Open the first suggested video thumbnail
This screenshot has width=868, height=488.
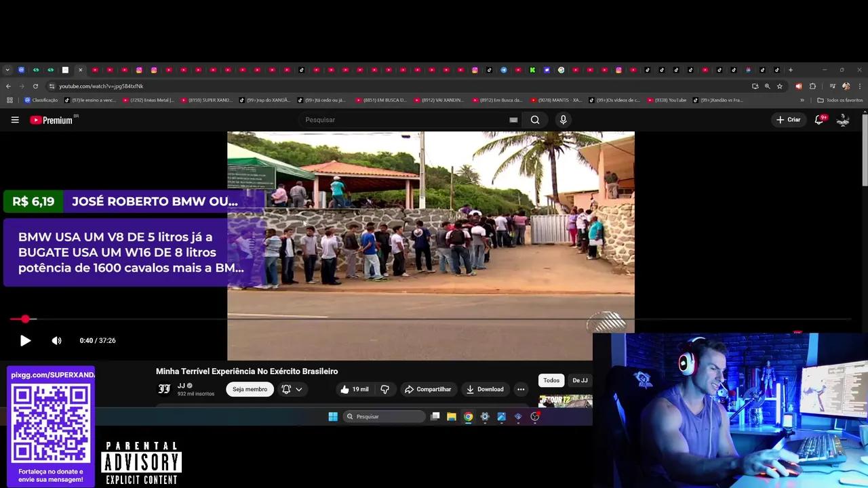566,401
